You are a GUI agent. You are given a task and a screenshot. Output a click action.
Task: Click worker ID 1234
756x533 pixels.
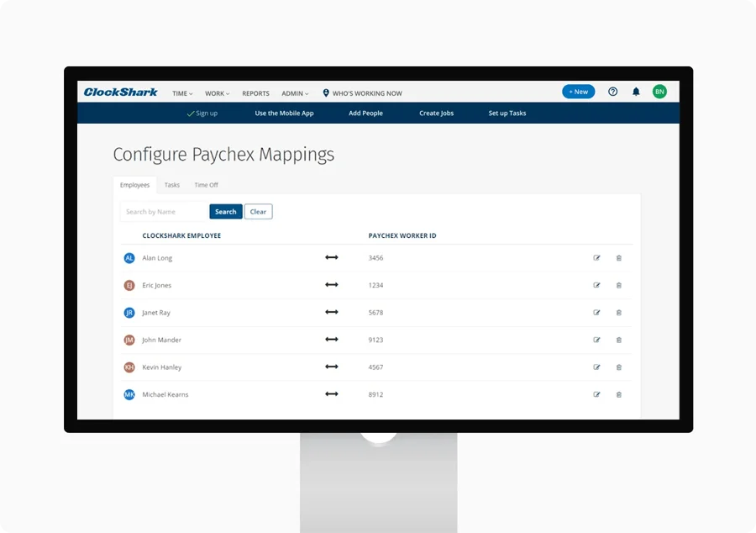375,286
